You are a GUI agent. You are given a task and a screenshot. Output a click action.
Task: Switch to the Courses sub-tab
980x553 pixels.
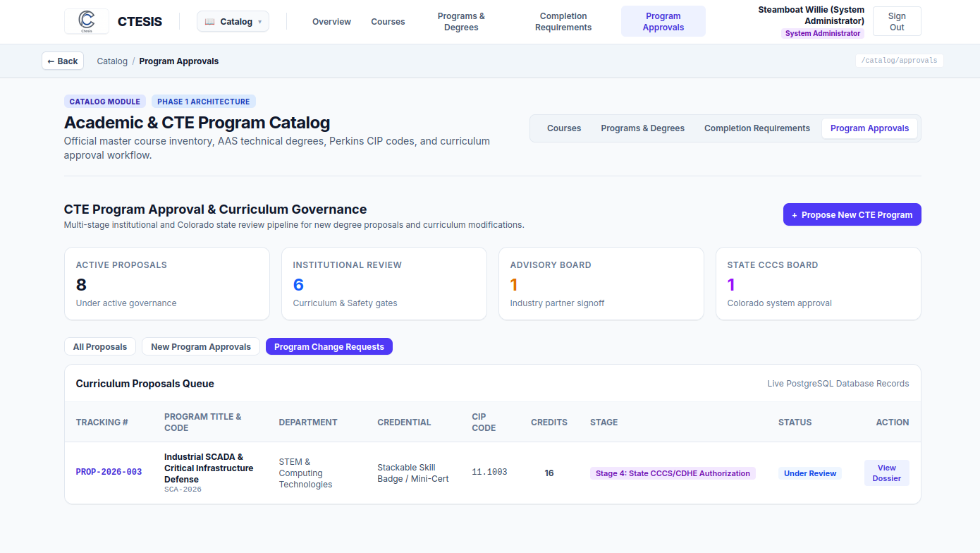[564, 128]
